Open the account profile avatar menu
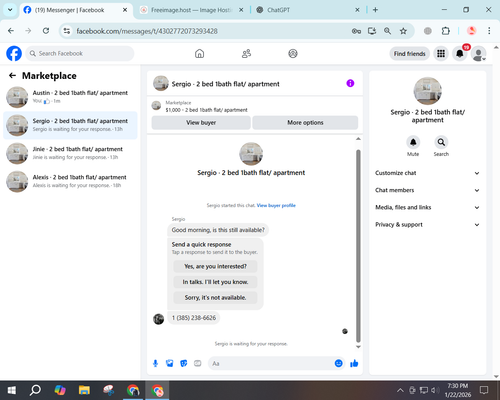Image resolution: width=500 pixels, height=400 pixels. click(x=478, y=54)
